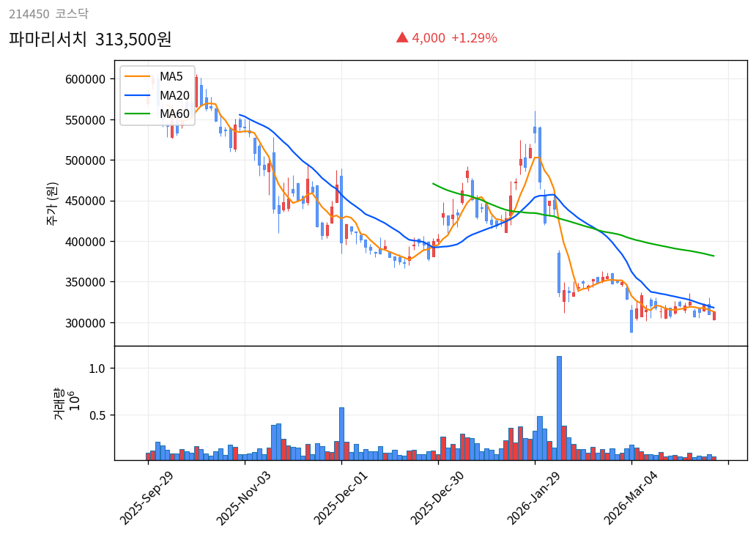Image resolution: width=756 pixels, height=537 pixels.
Task: Click the 2026-Mar-04 date axis label
Action: (x=631, y=498)
